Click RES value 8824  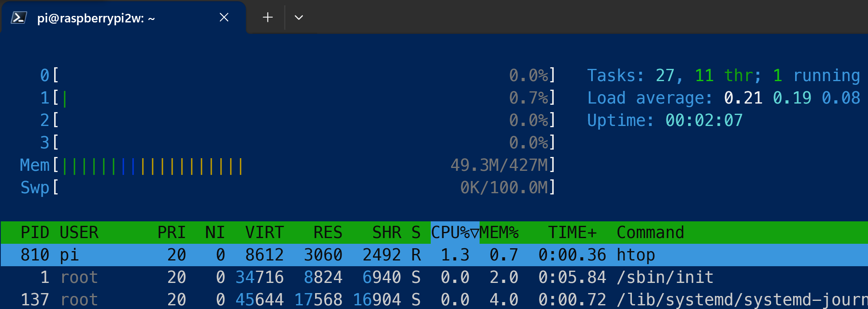(x=323, y=277)
